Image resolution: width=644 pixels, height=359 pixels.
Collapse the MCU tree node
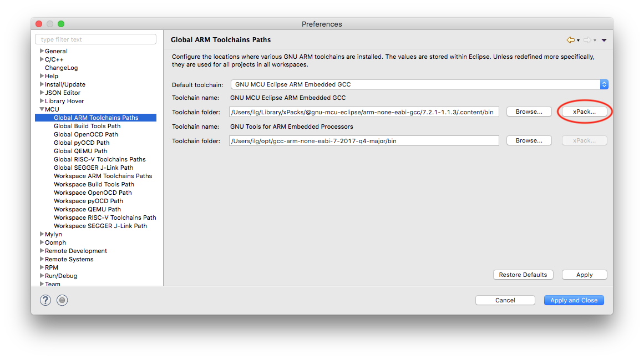[42, 109]
